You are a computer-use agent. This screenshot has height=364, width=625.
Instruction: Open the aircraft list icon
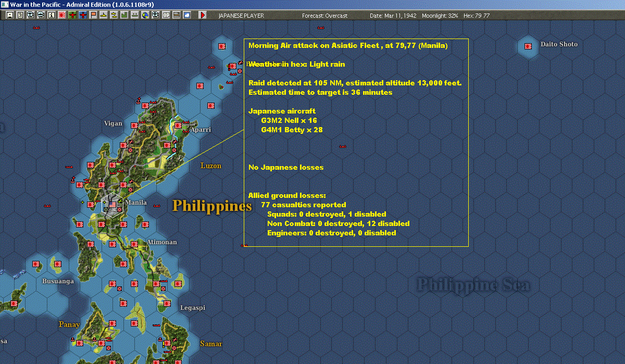[x=30, y=15]
